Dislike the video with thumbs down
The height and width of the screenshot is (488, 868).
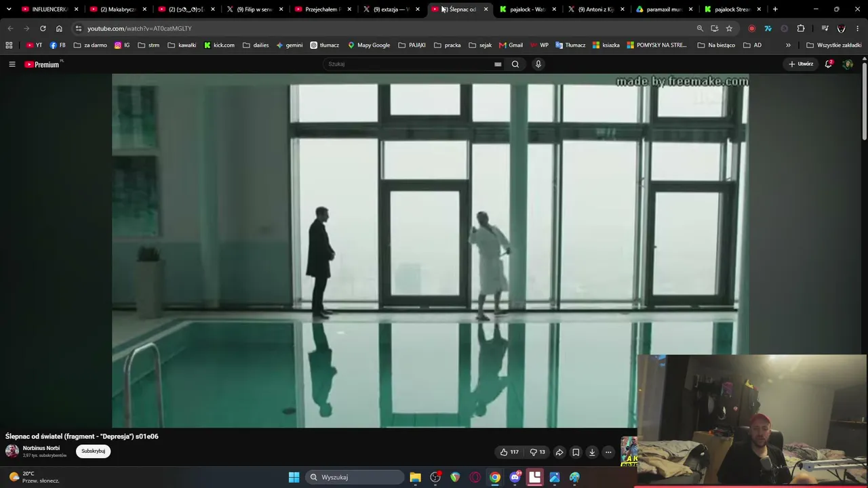point(538,452)
